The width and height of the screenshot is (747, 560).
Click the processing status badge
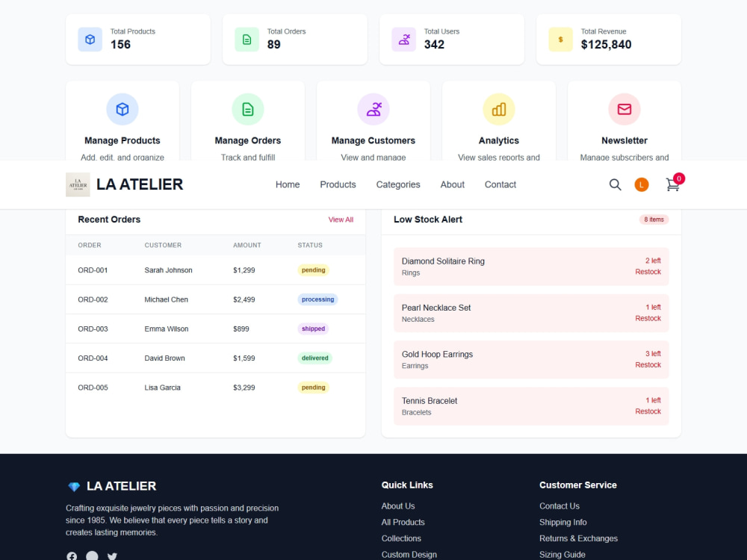point(317,299)
